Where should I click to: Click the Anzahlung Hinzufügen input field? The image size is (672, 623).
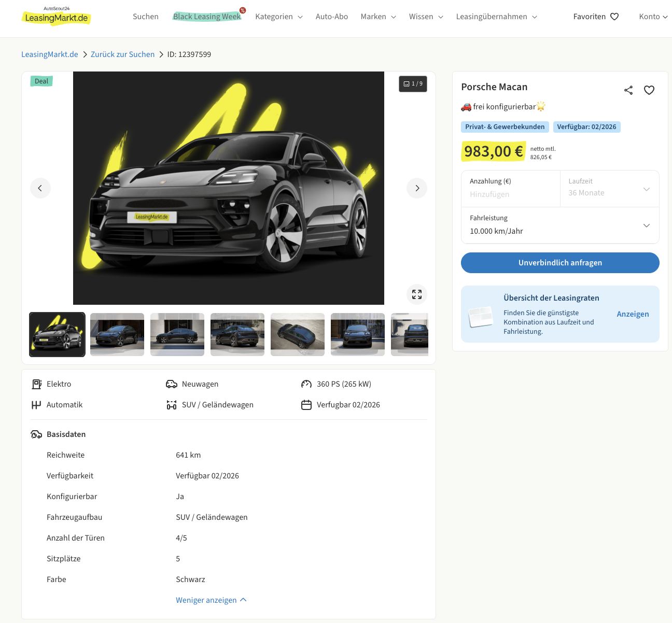pyautogui.click(x=510, y=194)
